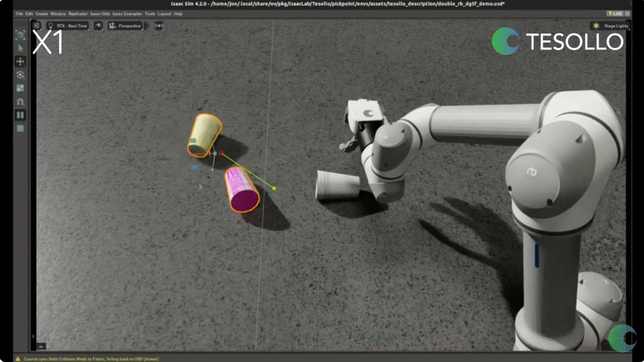Select the cursor selection tool
Viewport: 644px width, 362px height.
pos(19,47)
